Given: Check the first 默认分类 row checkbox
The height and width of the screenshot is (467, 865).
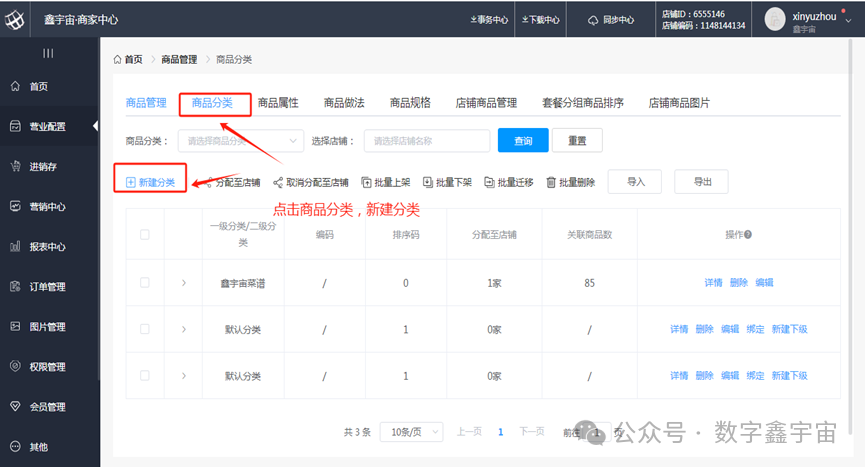Looking at the screenshot, I should pyautogui.click(x=145, y=329).
